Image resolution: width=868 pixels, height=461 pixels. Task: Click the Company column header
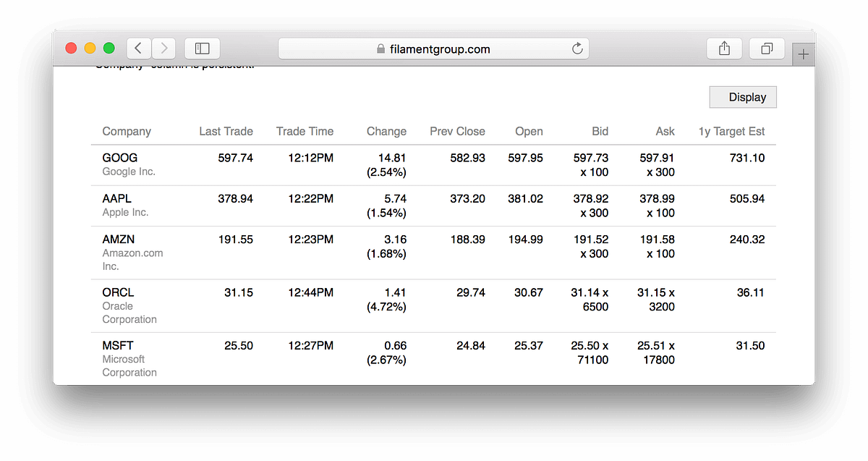click(127, 131)
